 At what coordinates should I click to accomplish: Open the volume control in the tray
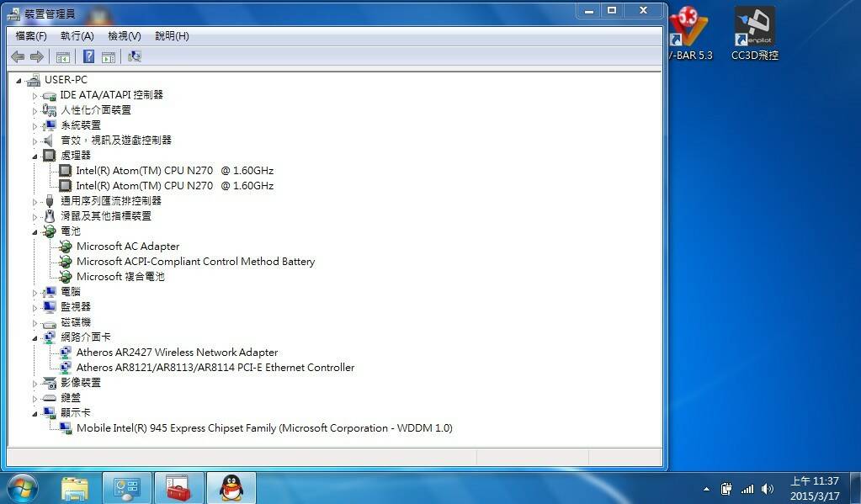(x=768, y=489)
